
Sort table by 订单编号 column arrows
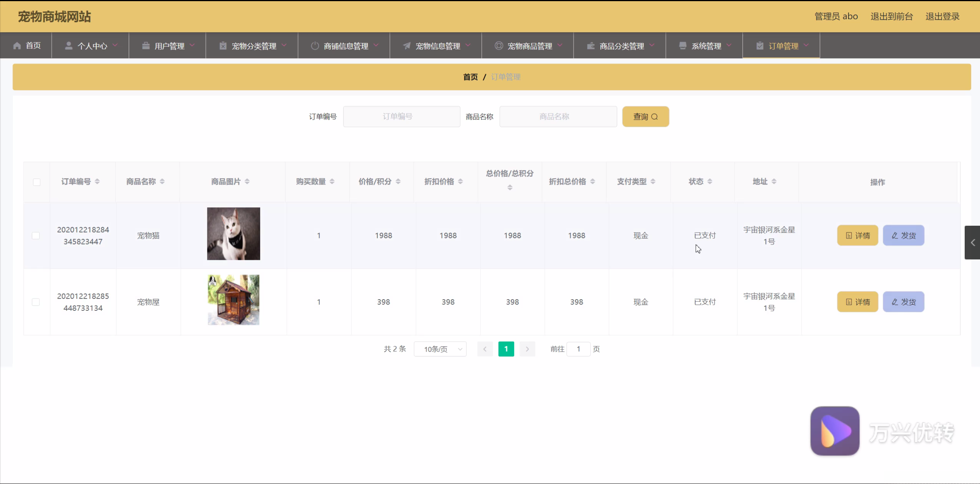[97, 182]
